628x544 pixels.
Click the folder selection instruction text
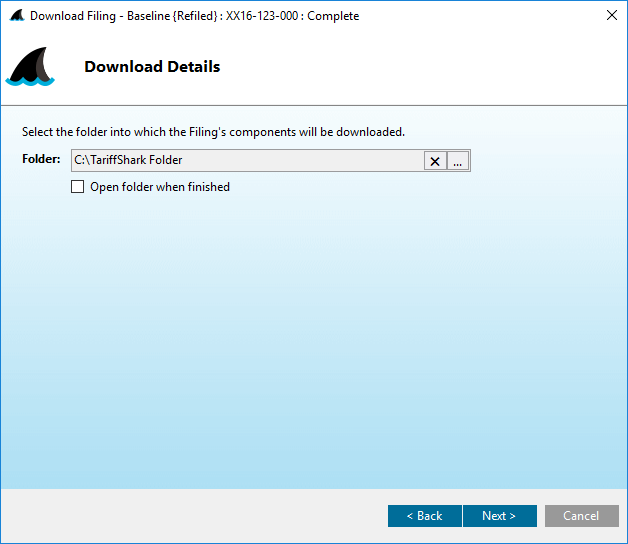(x=213, y=132)
